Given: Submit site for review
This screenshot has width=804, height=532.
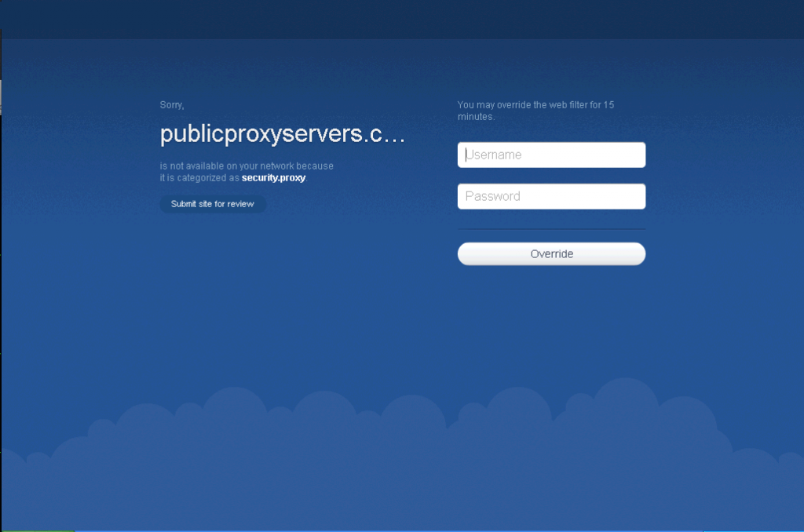Looking at the screenshot, I should point(212,204).
